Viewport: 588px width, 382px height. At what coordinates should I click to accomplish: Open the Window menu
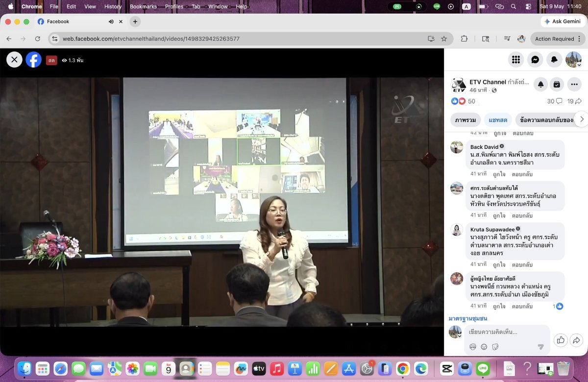click(x=218, y=6)
